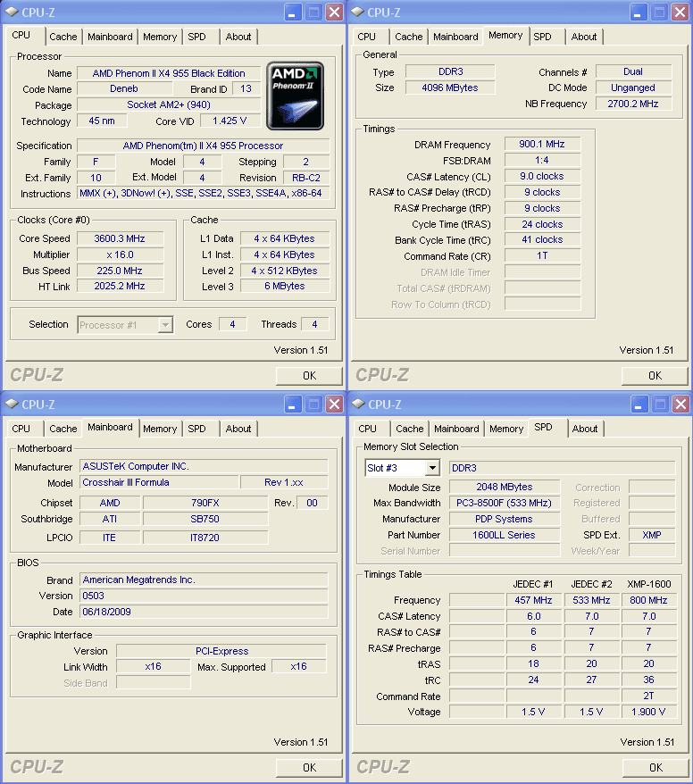Screen dimensions: 693x784
Task: Click the Part Number value 1600LL Series
Action: point(505,535)
